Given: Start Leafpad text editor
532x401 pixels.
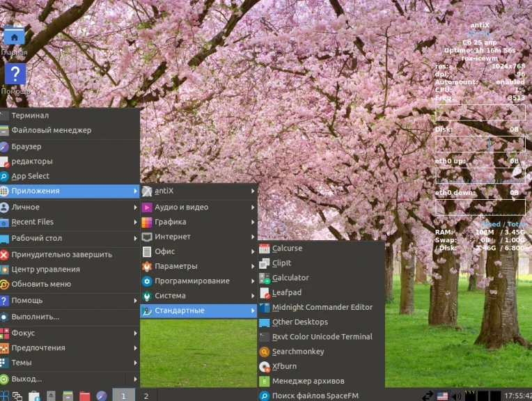Looking at the screenshot, I should point(286,292).
